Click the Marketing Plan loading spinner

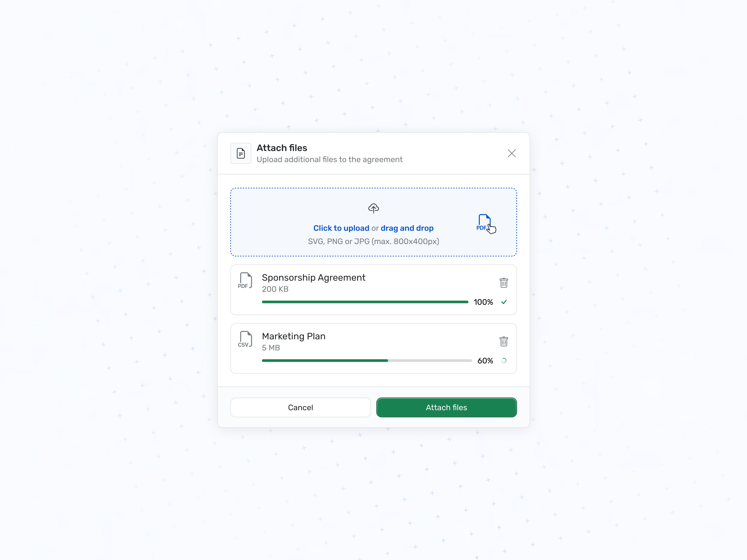504,360
